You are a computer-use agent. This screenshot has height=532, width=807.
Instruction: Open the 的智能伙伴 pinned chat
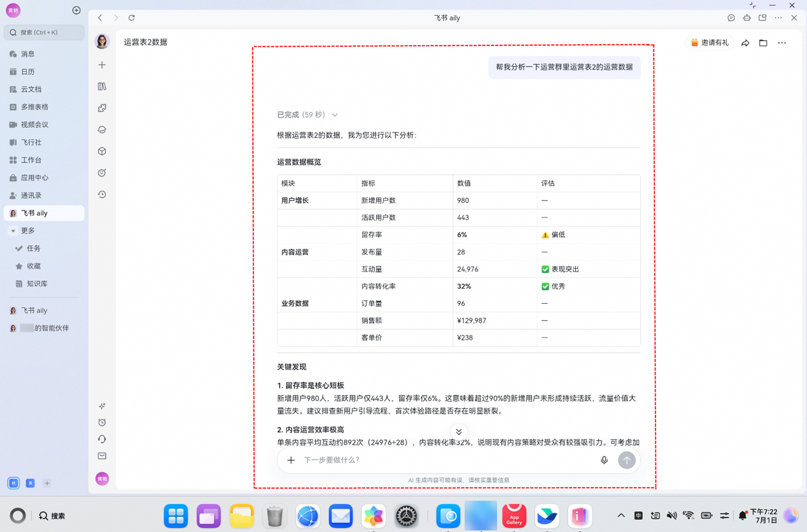44,328
